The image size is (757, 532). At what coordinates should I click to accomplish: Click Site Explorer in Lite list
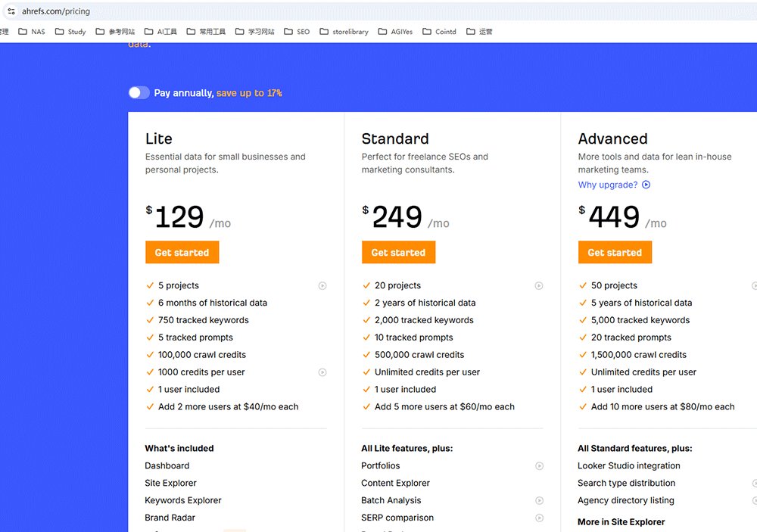click(x=170, y=484)
